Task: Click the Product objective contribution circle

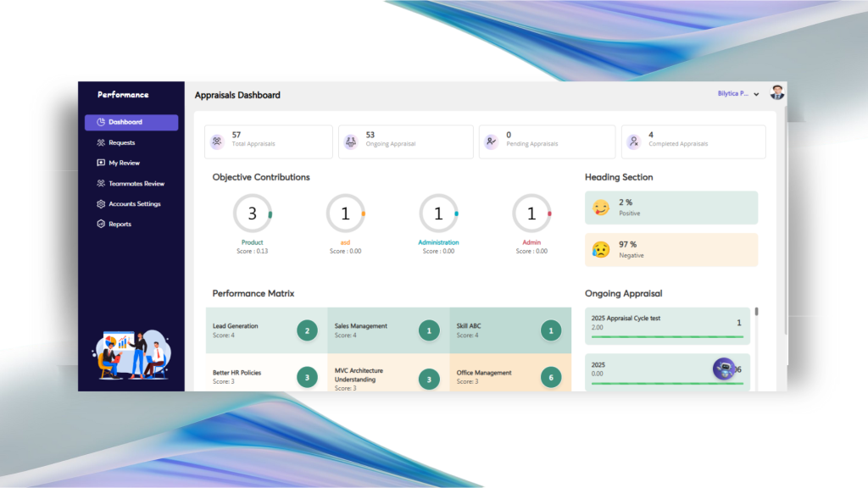Action: click(252, 214)
